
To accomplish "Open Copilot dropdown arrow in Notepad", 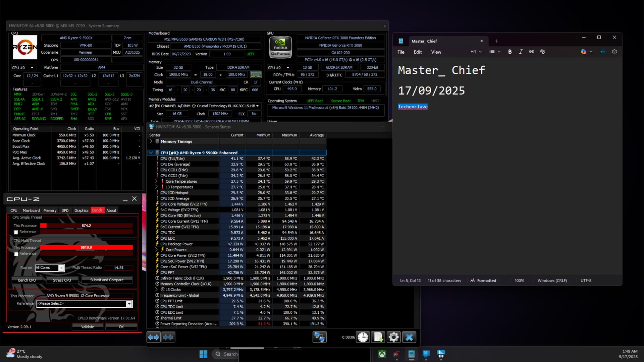I will pyautogui.click(x=591, y=52).
